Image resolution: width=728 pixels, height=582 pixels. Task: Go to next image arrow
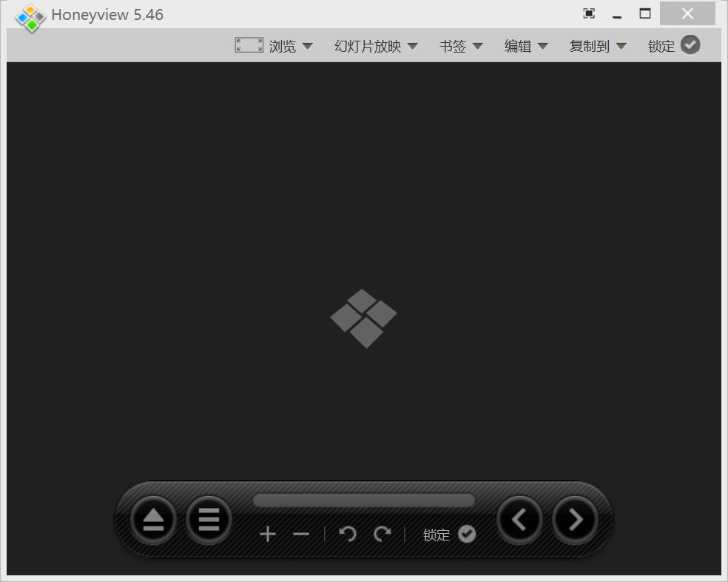click(576, 520)
